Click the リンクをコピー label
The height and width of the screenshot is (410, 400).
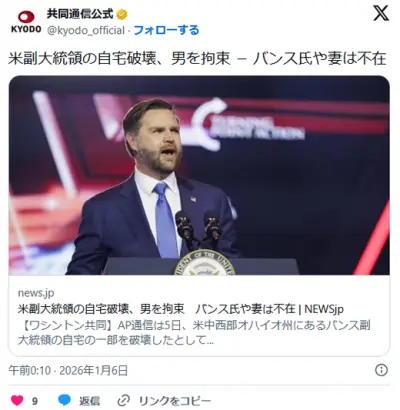pos(175,400)
